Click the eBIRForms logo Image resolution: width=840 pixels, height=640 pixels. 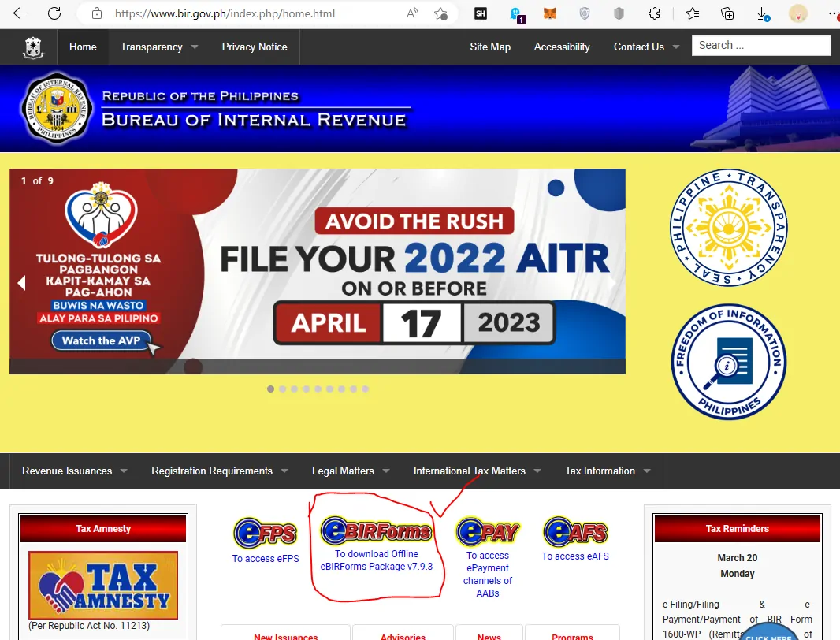tap(376, 530)
